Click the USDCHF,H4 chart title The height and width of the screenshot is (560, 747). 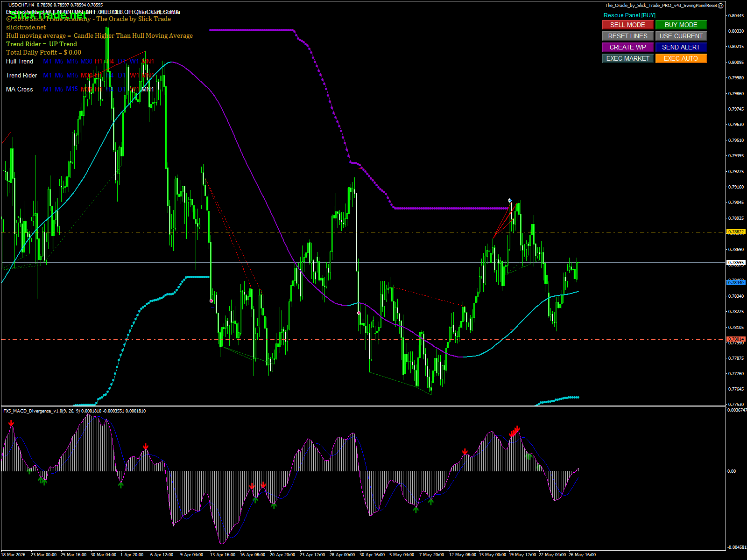[x=21, y=5]
